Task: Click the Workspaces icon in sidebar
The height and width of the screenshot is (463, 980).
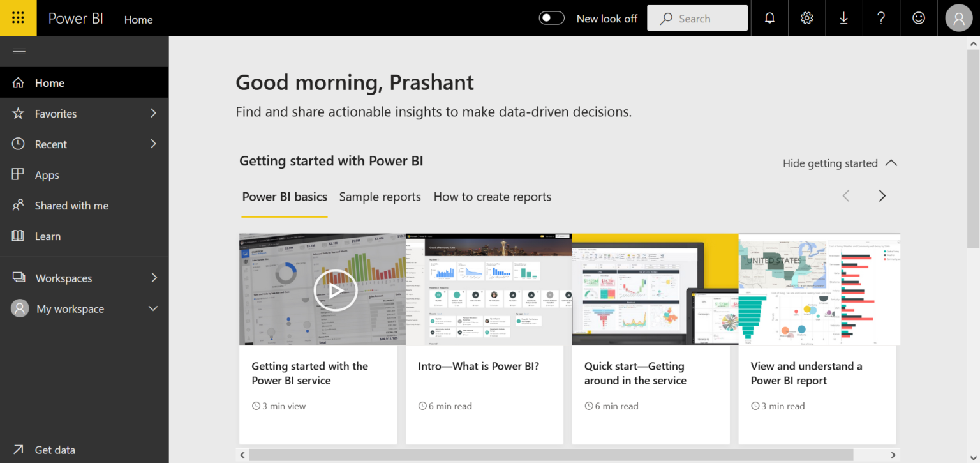Action: coord(19,278)
